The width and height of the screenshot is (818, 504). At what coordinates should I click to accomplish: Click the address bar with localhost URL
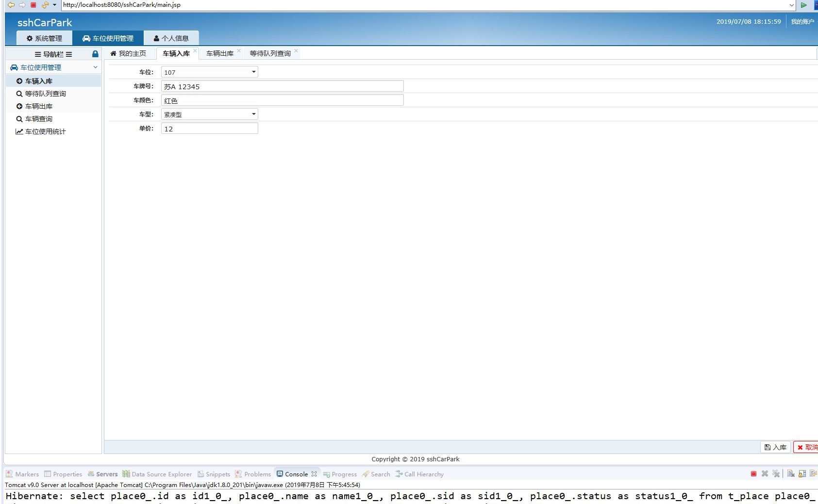[x=425, y=5]
